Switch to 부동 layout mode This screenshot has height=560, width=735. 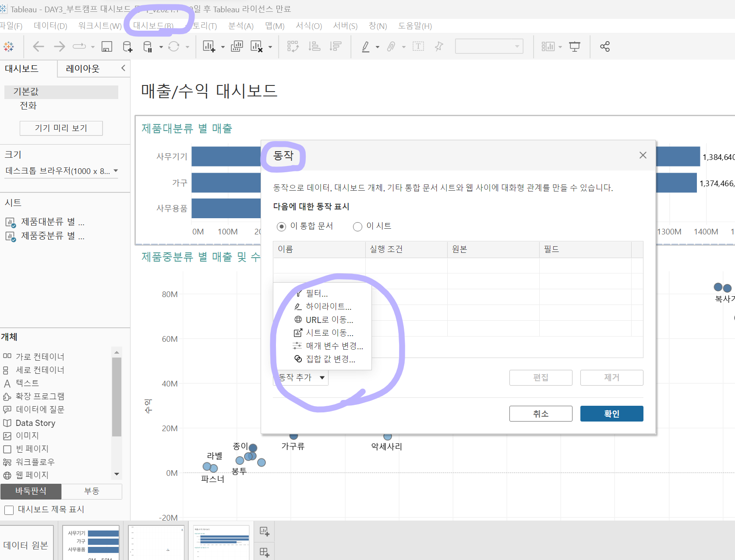tap(92, 491)
